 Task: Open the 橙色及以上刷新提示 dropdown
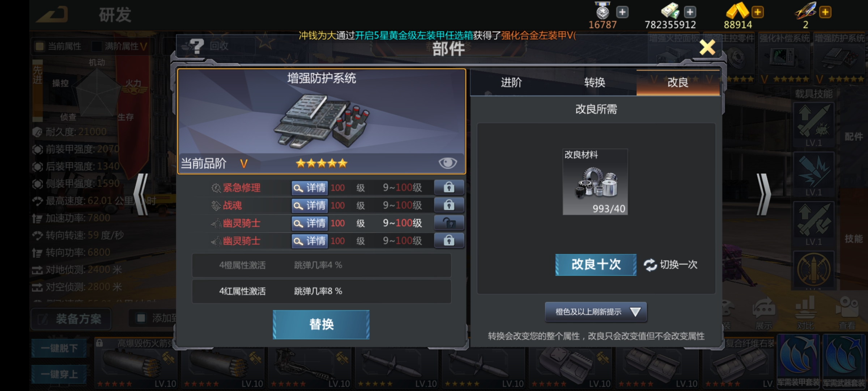pos(596,312)
